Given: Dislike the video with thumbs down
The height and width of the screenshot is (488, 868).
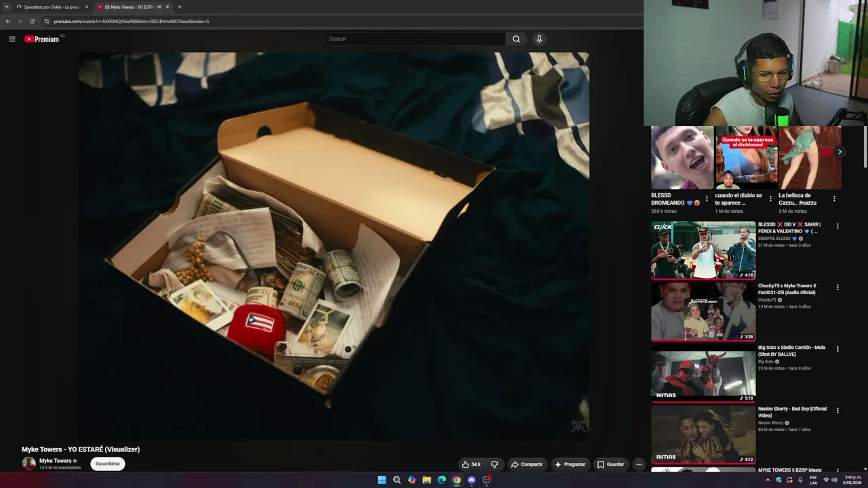Looking at the screenshot, I should 494,464.
